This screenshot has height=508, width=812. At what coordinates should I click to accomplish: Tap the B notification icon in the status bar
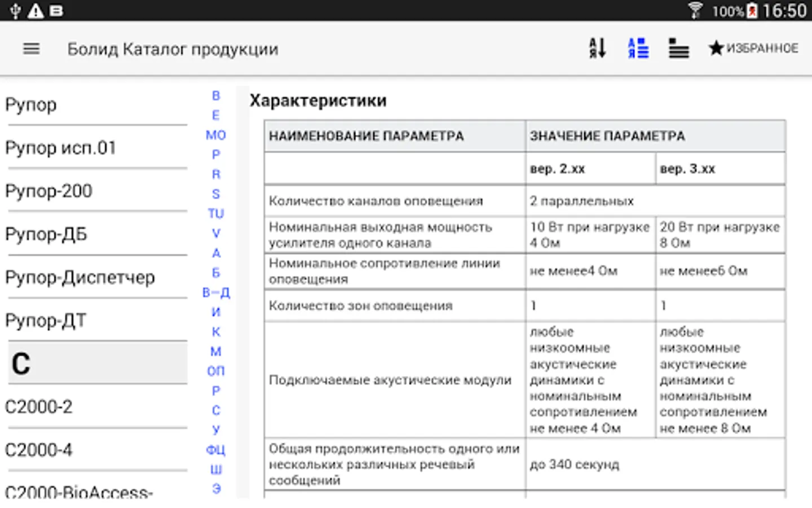[x=56, y=11]
